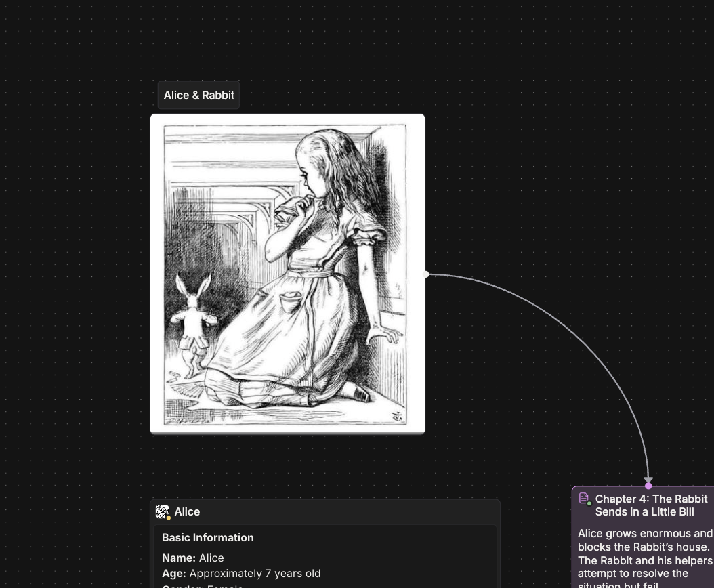The width and height of the screenshot is (714, 588).
Task: Open the Alice and Rabbit illustration
Action: pyautogui.click(x=287, y=274)
